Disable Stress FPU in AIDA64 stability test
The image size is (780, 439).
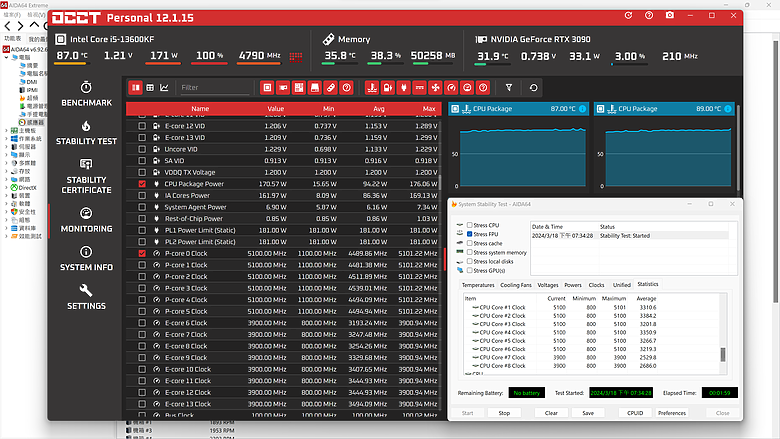pyautogui.click(x=469, y=234)
